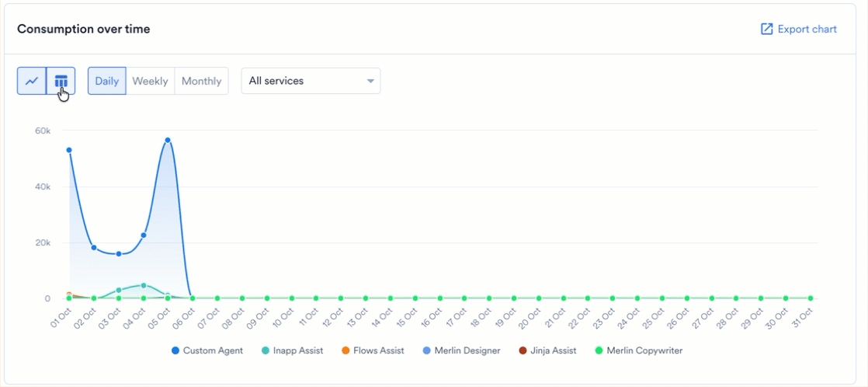This screenshot has height=387, width=868.
Task: Click Inapp Assist data point on 03 Oct
Action: (119, 290)
